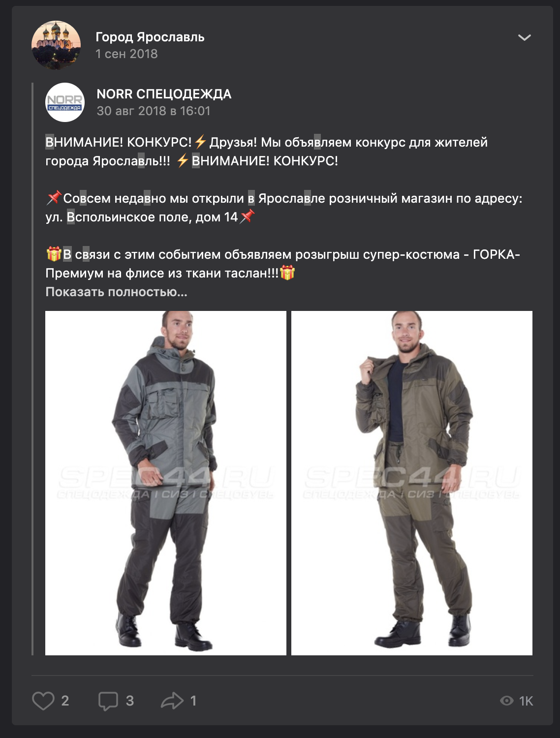Click the gift emoji before В связи
This screenshot has height=738, width=560.
(x=54, y=254)
